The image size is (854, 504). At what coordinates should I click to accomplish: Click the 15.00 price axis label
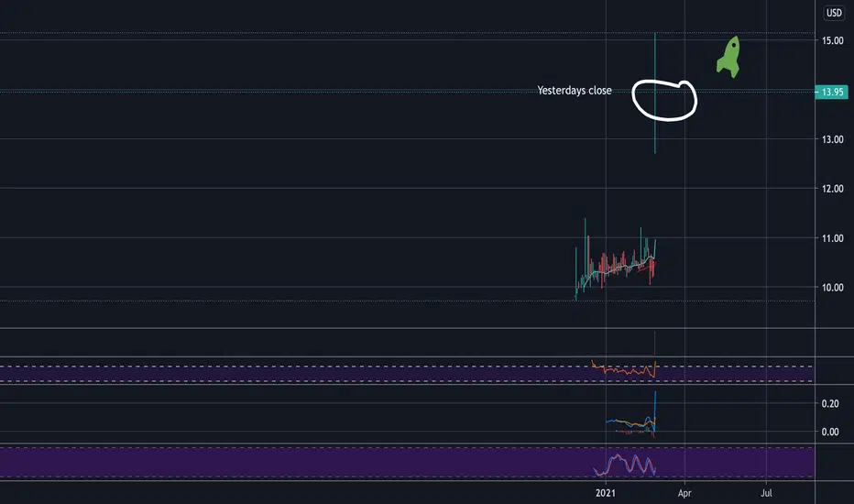[x=832, y=41]
